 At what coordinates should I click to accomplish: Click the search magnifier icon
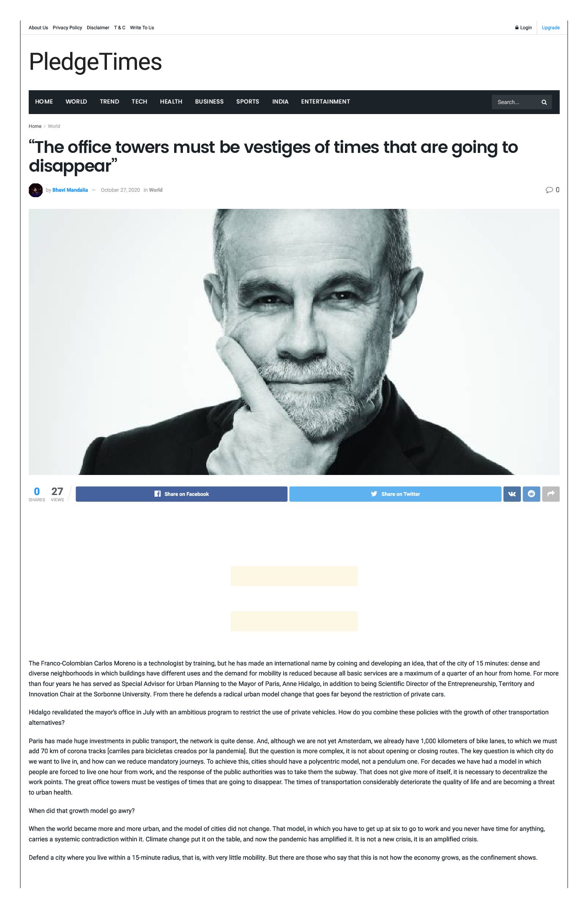click(544, 102)
